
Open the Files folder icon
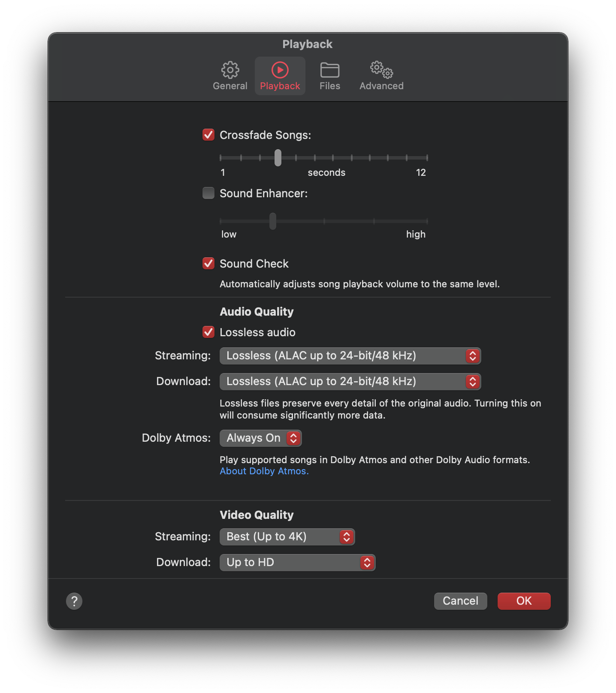330,70
